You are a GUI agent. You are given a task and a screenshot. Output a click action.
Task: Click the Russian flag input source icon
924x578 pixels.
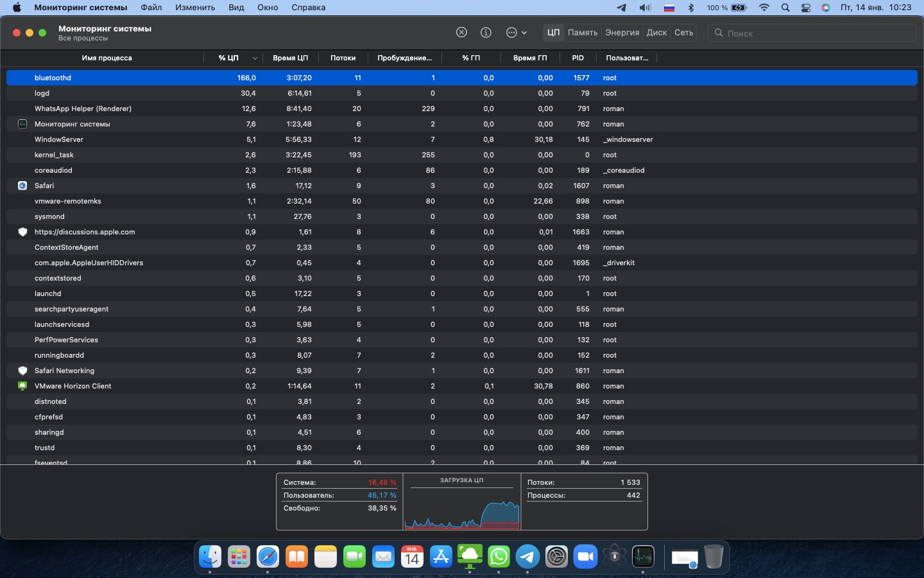point(669,8)
